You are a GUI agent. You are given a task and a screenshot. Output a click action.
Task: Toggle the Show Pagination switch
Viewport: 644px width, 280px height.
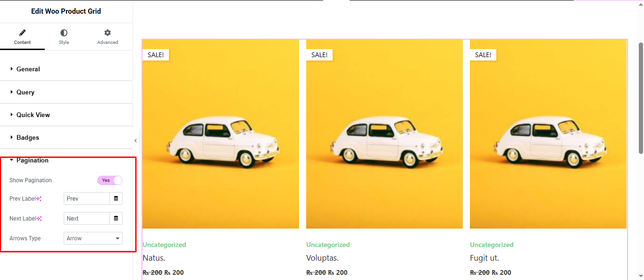click(x=110, y=180)
